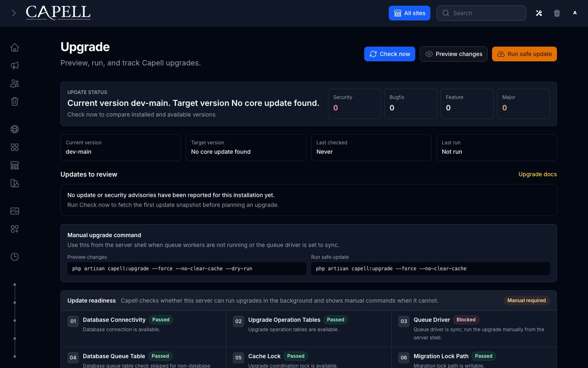The width and height of the screenshot is (588, 368).
Task: Open the trash icon in top header
Action: (557, 13)
